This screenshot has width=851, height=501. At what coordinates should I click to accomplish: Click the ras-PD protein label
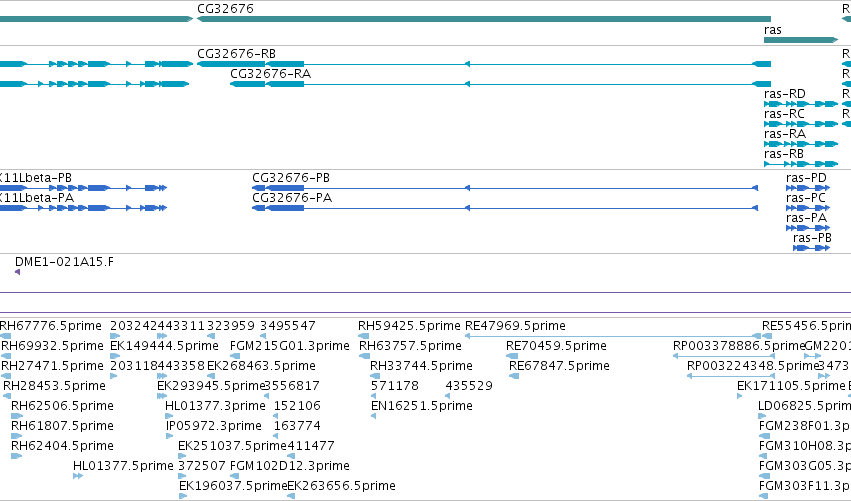[806, 178]
